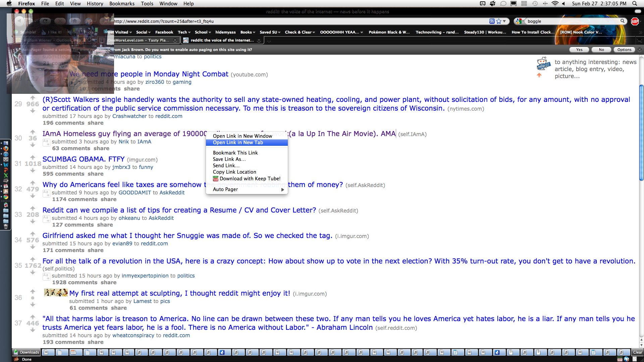Expand the Auto Pager submenu arrow
Image resolution: width=644 pixels, height=362 pixels.
tap(282, 189)
